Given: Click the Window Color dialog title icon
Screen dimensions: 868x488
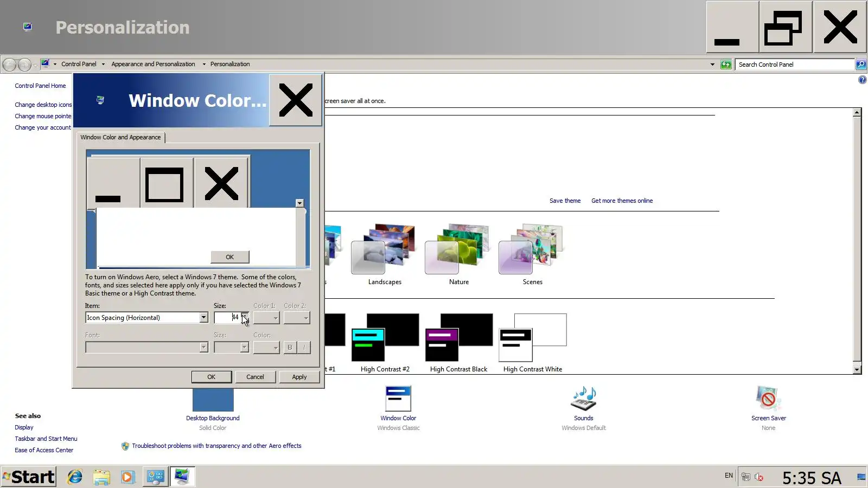Looking at the screenshot, I should pyautogui.click(x=100, y=100).
